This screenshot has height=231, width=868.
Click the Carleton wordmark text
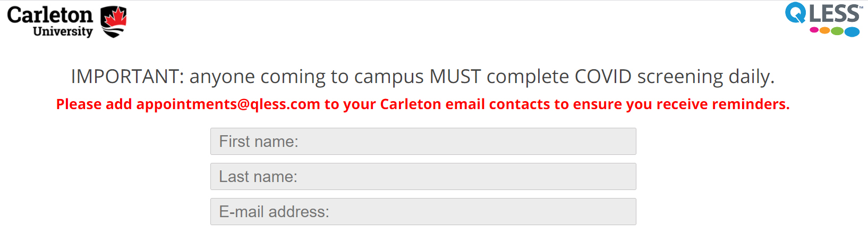50,15
